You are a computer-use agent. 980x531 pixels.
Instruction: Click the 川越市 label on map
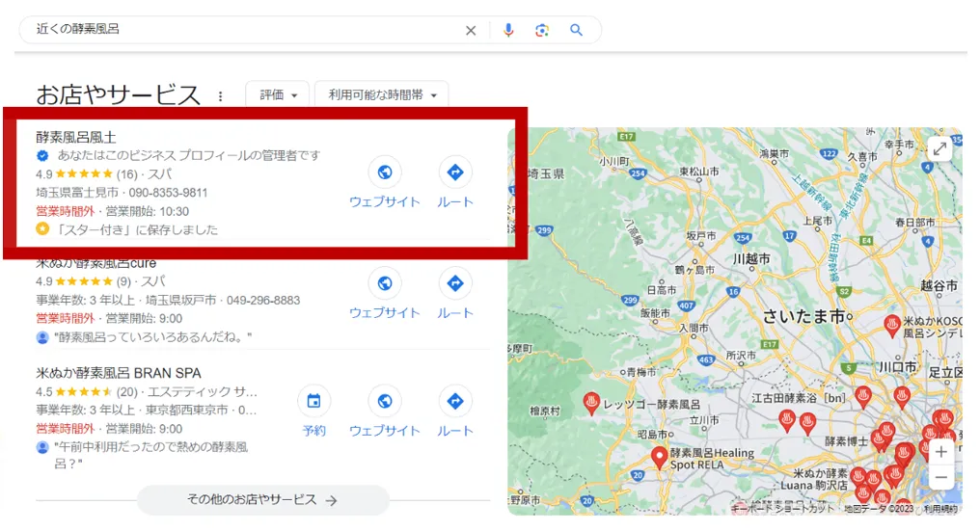(751, 258)
